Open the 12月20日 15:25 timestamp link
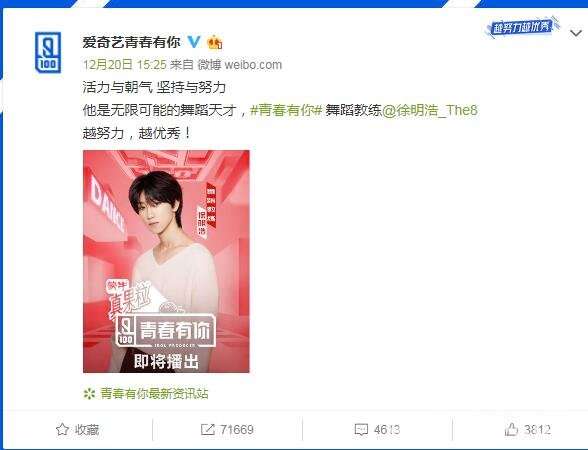This screenshot has width=588, height=450. (124, 64)
